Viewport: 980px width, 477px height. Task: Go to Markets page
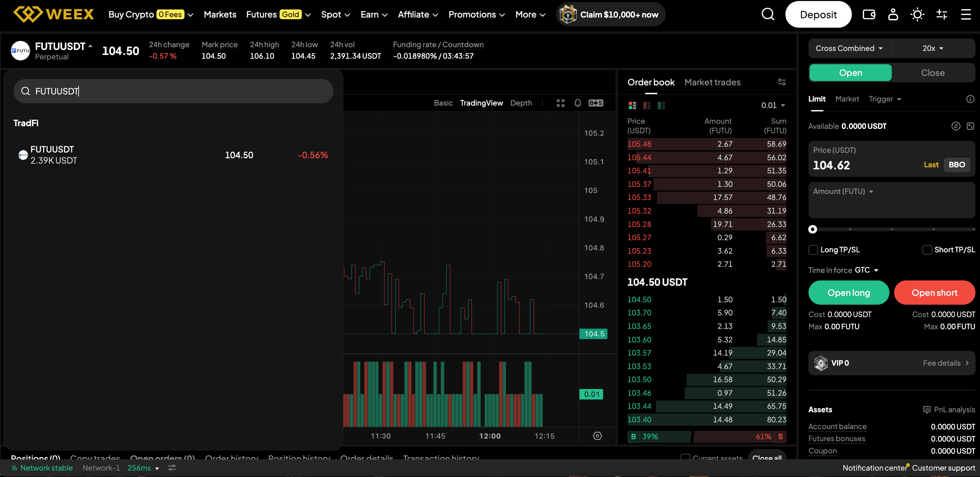click(220, 15)
